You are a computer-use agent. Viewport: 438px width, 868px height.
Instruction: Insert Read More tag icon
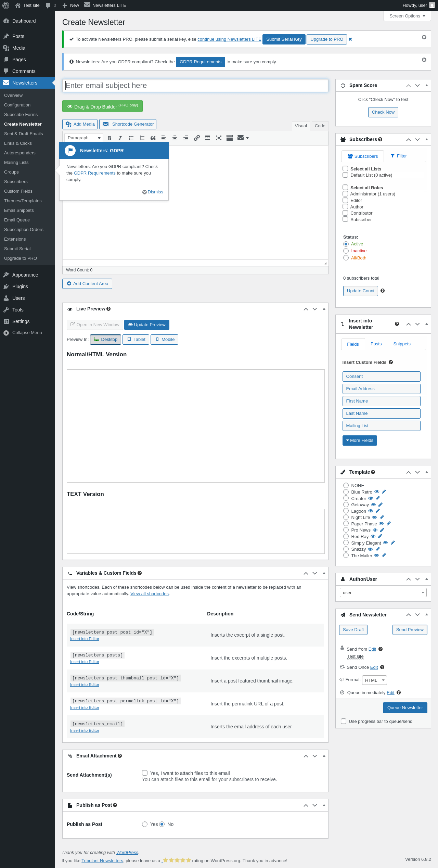[x=208, y=138]
